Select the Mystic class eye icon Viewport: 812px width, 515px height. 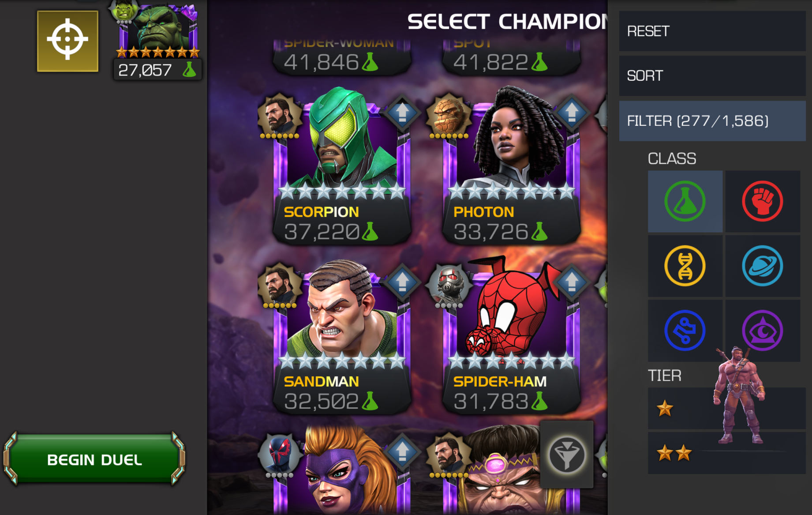tap(763, 331)
